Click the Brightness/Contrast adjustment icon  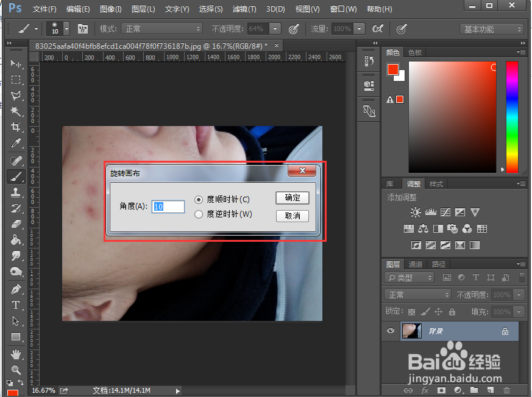(416, 213)
